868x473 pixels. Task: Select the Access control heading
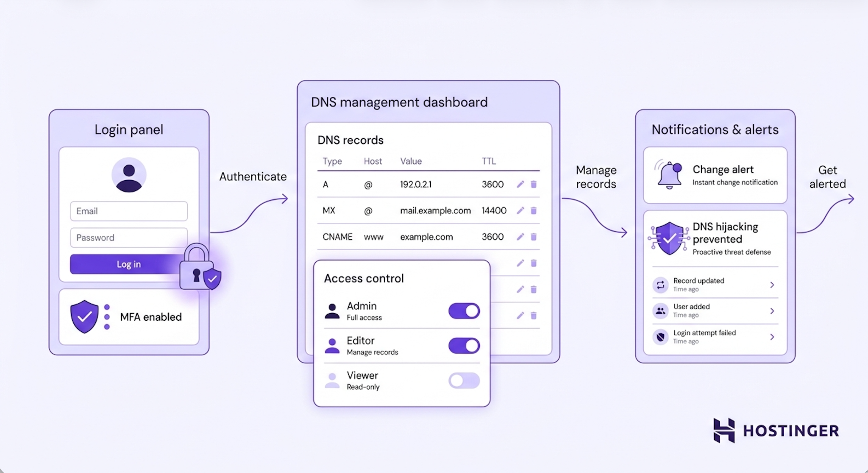click(364, 278)
